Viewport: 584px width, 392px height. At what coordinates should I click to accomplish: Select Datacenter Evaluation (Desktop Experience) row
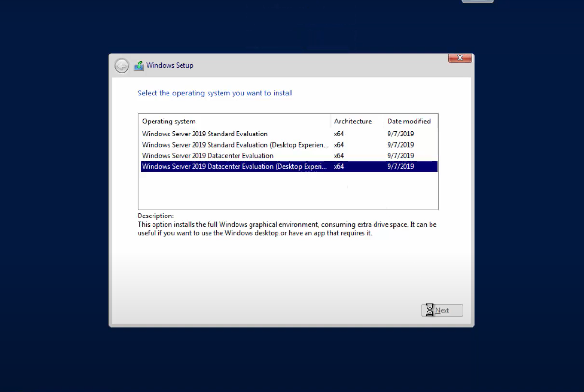pyautogui.click(x=289, y=166)
